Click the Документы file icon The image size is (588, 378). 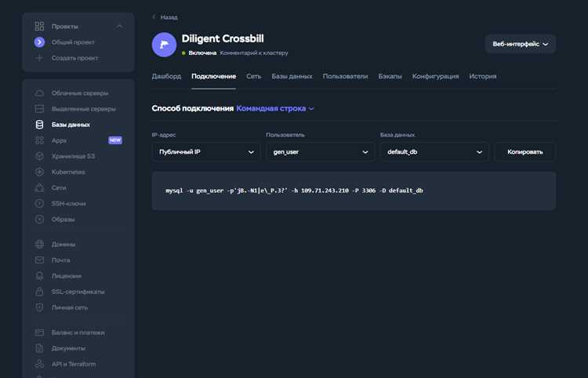click(39, 348)
